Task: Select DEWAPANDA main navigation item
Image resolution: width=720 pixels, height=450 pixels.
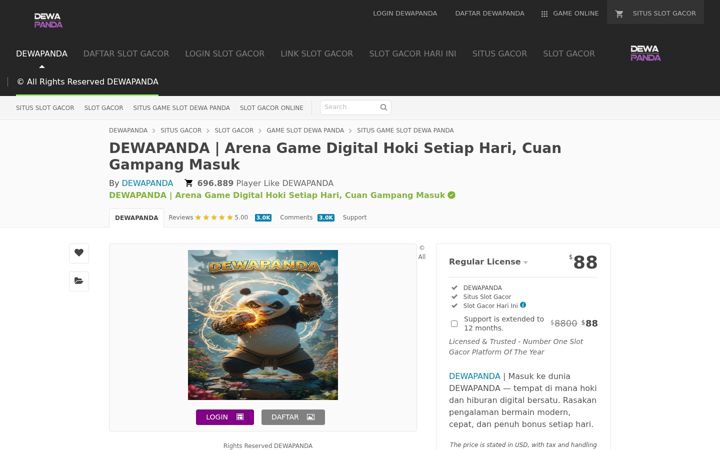Action: 42,54
